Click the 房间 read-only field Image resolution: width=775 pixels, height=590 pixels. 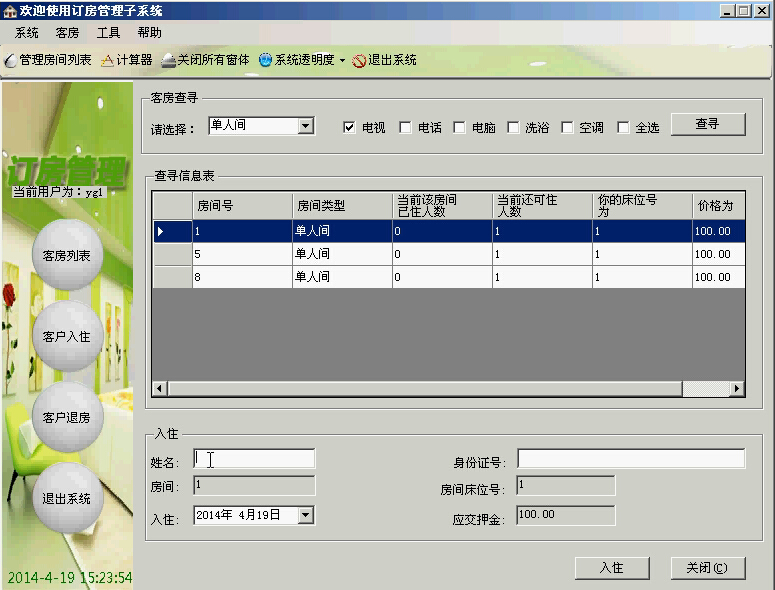coord(254,485)
